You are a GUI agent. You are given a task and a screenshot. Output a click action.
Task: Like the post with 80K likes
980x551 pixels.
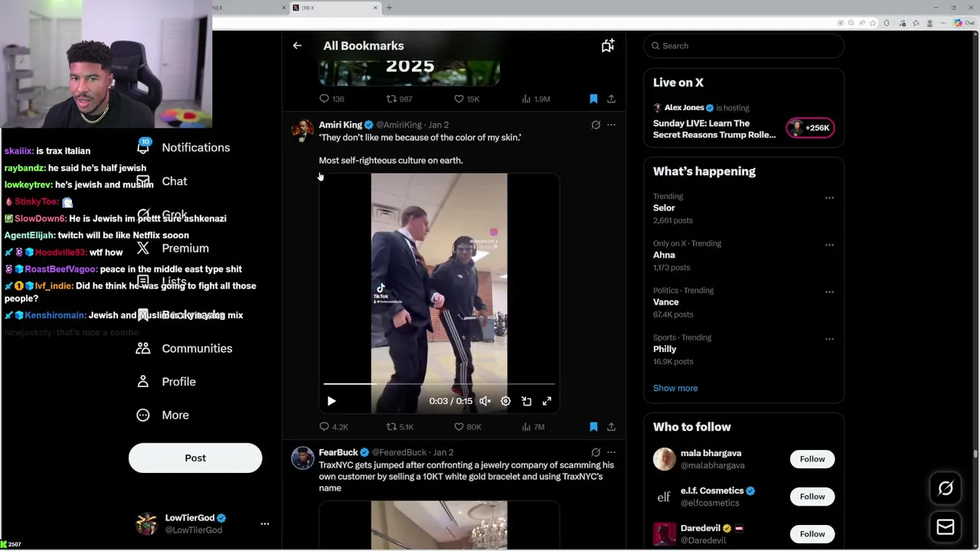click(x=467, y=426)
